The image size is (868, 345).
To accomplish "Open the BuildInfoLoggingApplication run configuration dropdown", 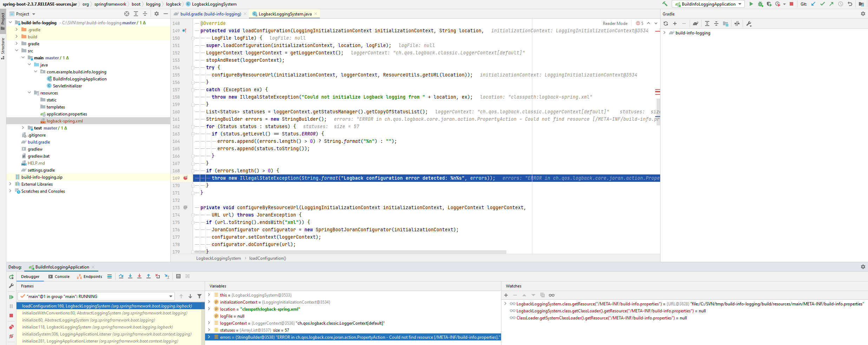I will pyautogui.click(x=708, y=4).
